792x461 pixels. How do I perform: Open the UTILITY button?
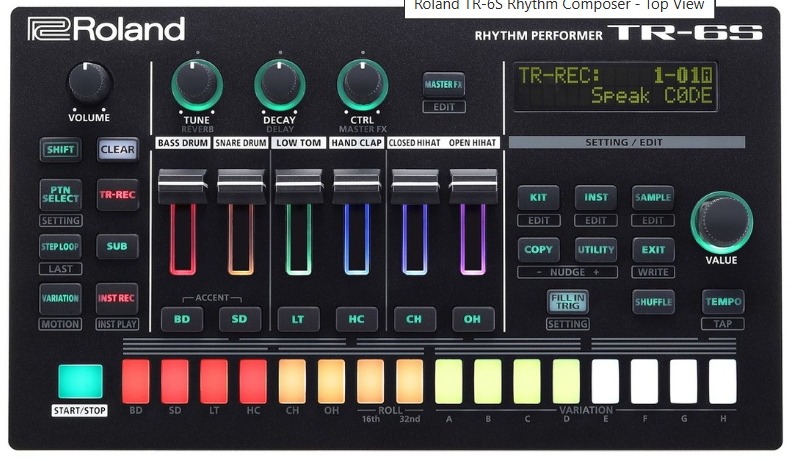[x=596, y=249]
